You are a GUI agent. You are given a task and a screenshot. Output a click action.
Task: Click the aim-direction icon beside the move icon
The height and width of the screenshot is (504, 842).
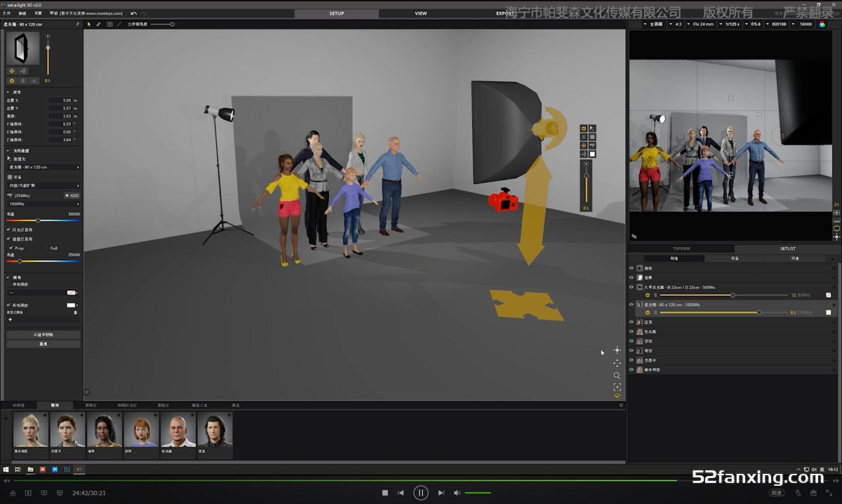coord(23,71)
